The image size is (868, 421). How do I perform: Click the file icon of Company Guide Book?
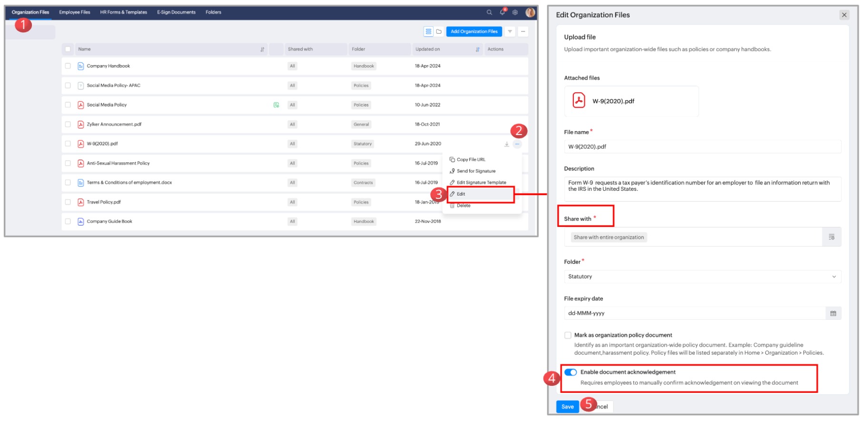tap(81, 222)
